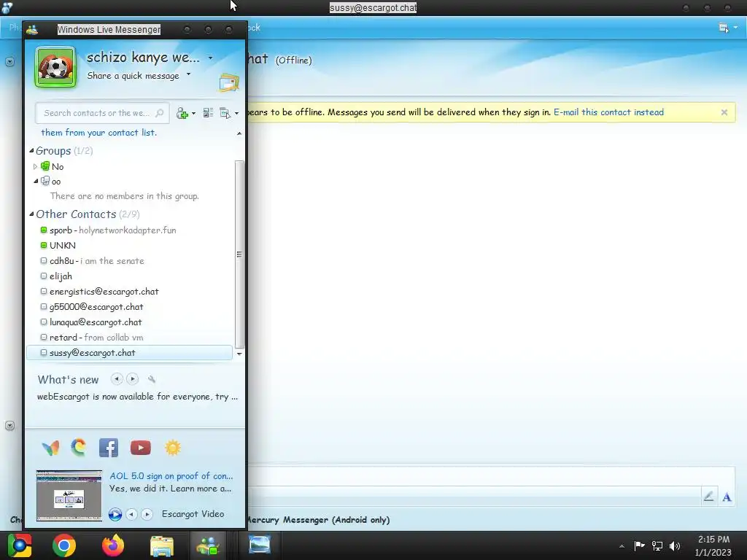The height and width of the screenshot is (560, 747).
Task: Open the Facebook icon
Action: [x=109, y=448]
